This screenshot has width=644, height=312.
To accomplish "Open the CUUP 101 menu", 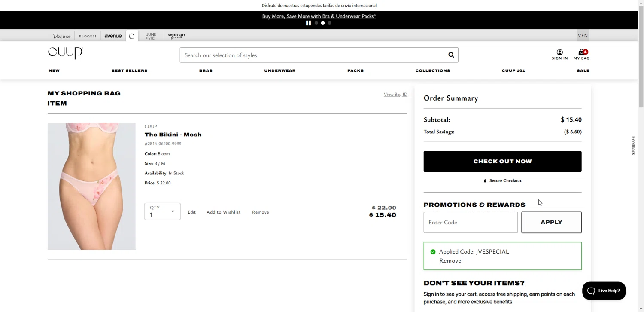I will pos(513,70).
